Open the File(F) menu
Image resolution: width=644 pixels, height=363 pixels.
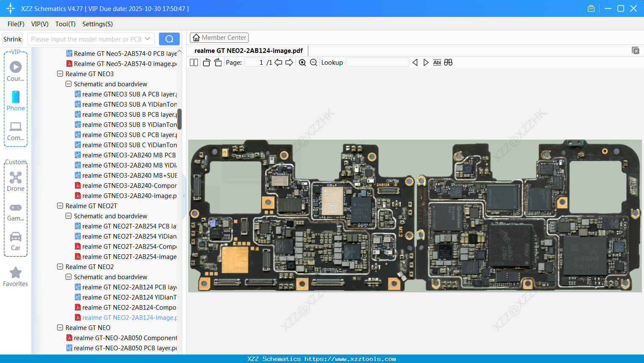coord(16,24)
